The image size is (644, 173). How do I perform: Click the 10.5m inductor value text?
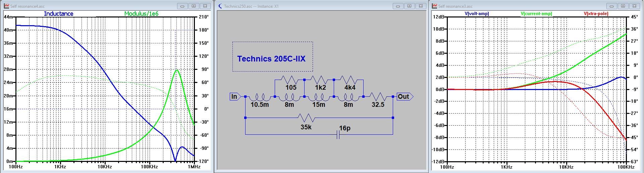click(260, 105)
